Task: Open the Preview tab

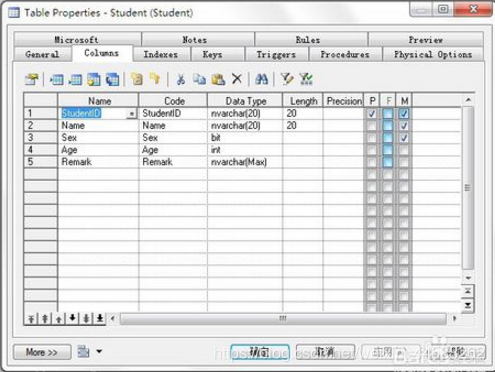Action: (x=426, y=40)
